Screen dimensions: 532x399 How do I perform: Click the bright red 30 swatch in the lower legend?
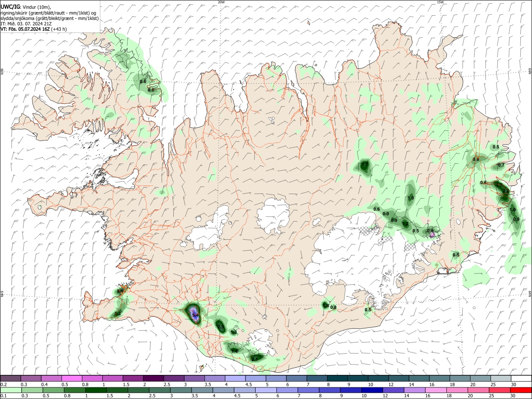point(521,390)
